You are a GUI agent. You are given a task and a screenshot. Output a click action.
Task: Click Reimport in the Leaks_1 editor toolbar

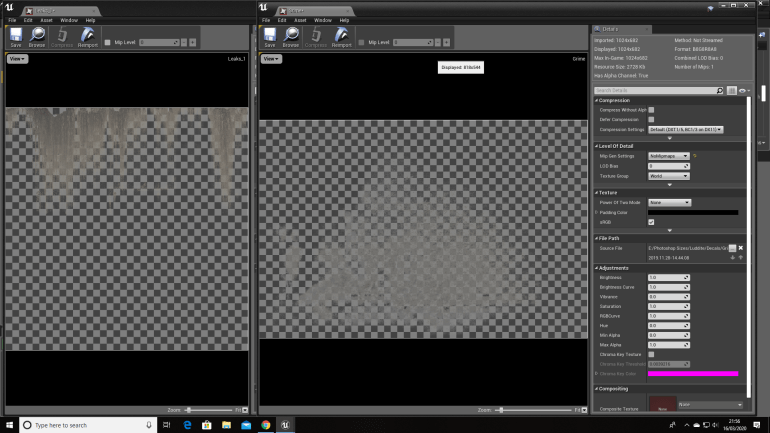88,37
